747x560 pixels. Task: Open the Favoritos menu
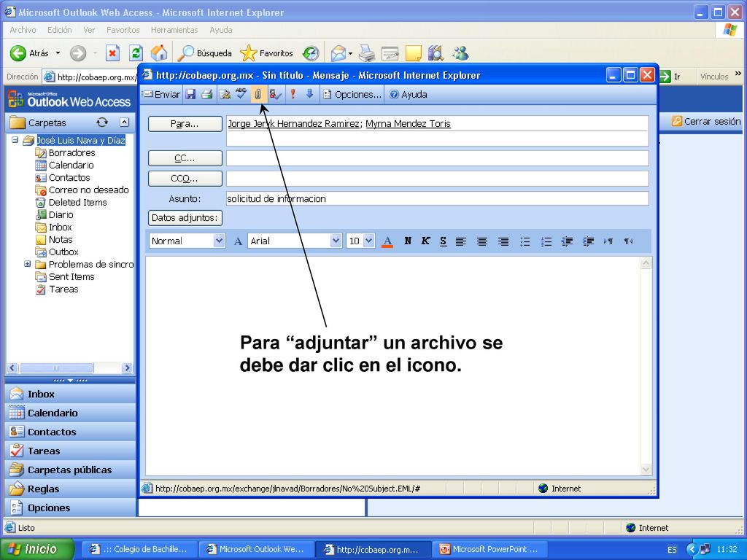pos(123,29)
